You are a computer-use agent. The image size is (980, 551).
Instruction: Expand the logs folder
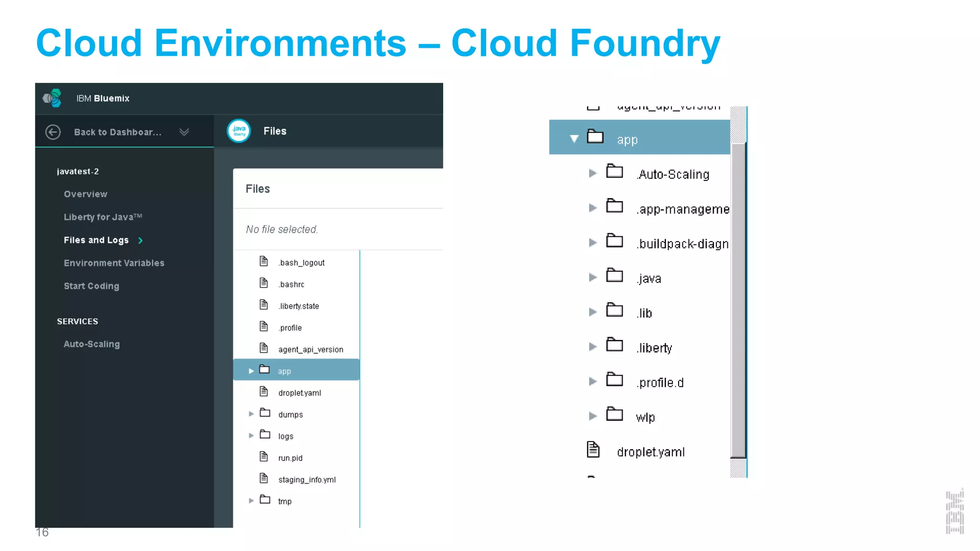coord(251,435)
